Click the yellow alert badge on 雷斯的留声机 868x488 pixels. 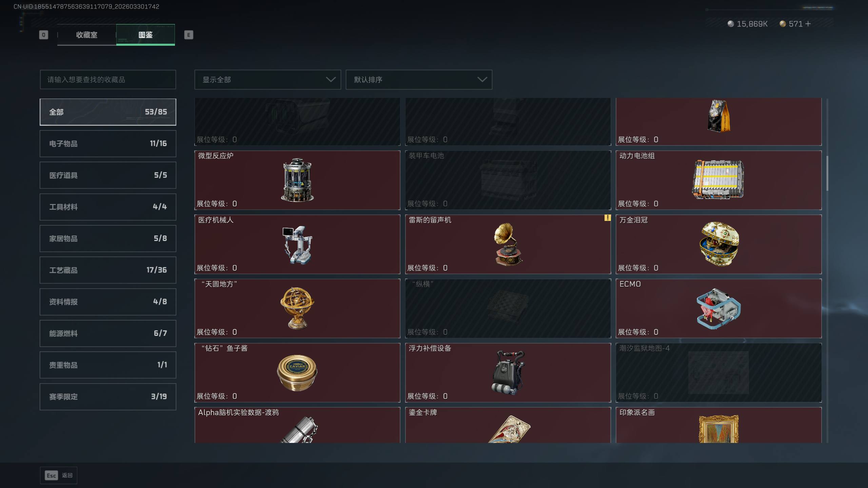click(x=607, y=218)
